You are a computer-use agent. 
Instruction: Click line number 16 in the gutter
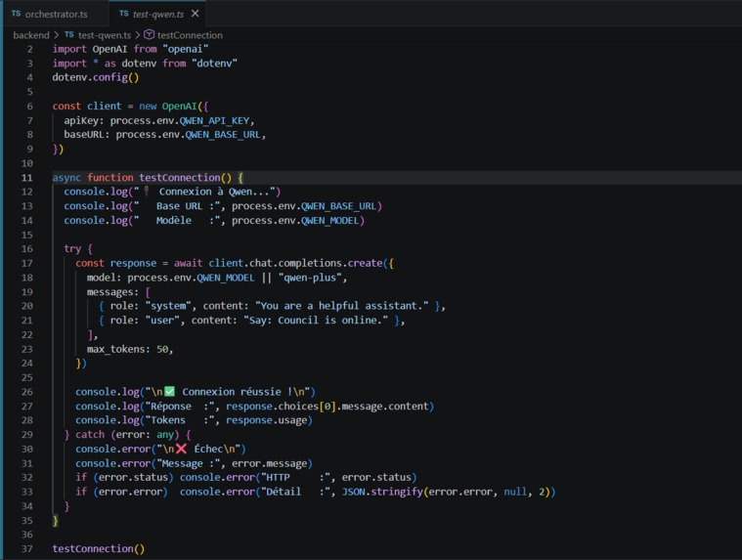pos(27,249)
